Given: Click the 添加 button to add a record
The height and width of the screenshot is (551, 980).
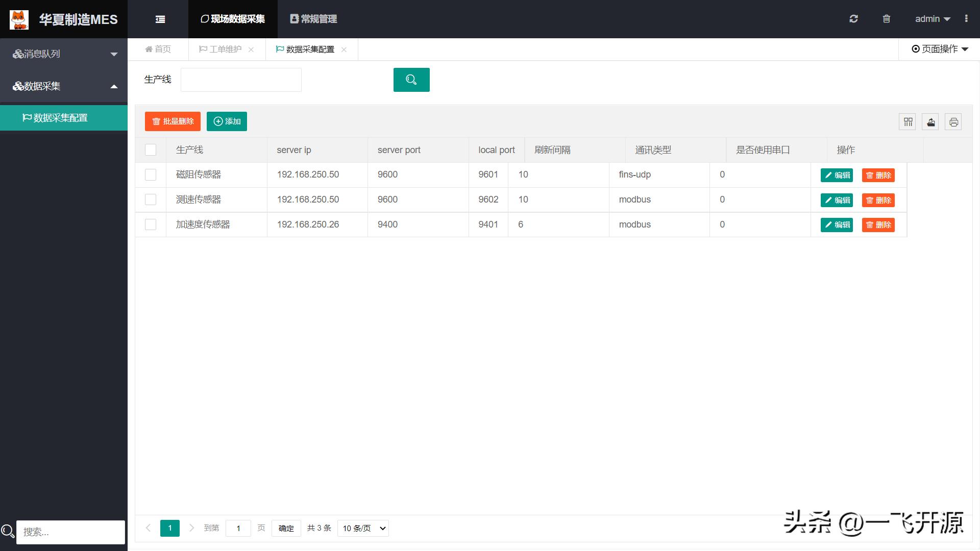Looking at the screenshot, I should 227,121.
